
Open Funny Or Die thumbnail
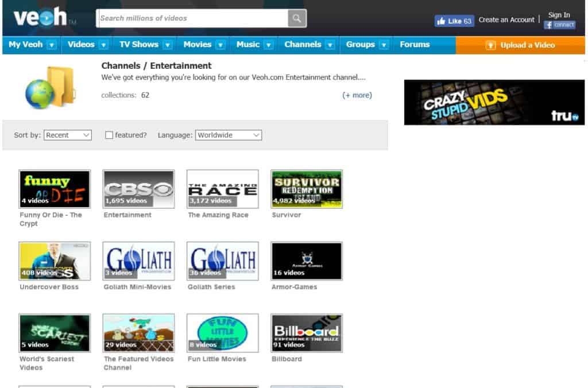55,189
